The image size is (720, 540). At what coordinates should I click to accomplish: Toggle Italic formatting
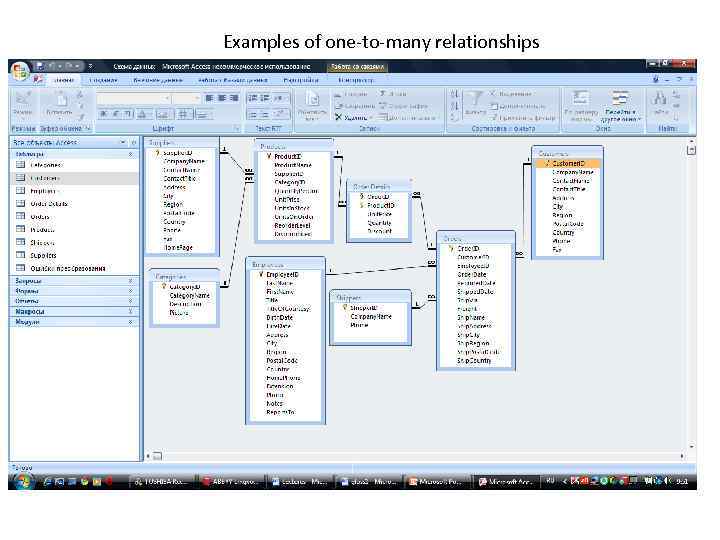(x=116, y=114)
